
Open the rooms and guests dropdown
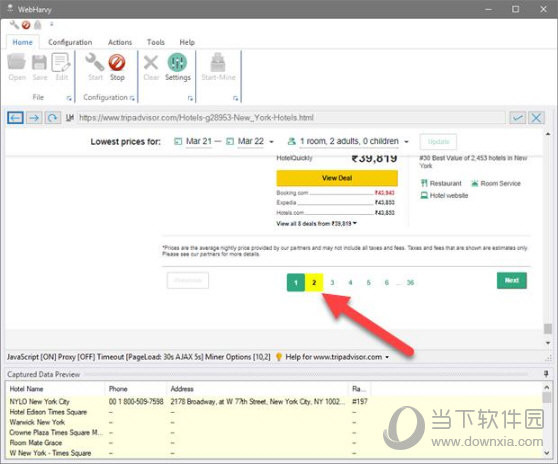(406, 142)
